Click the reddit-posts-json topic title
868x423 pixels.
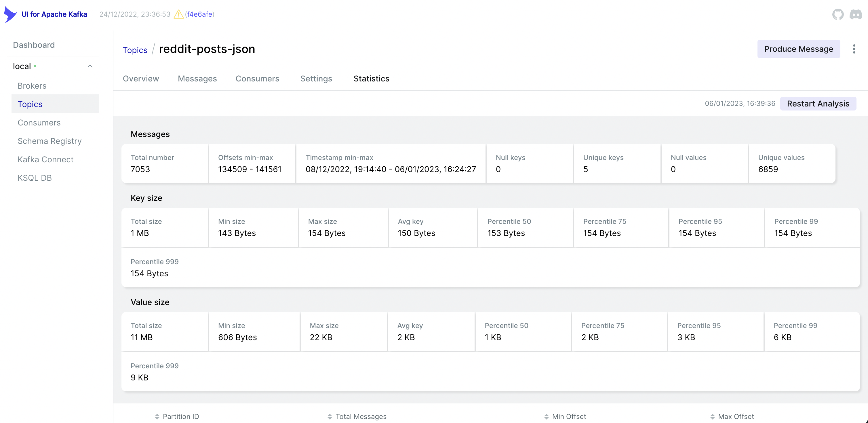(207, 49)
